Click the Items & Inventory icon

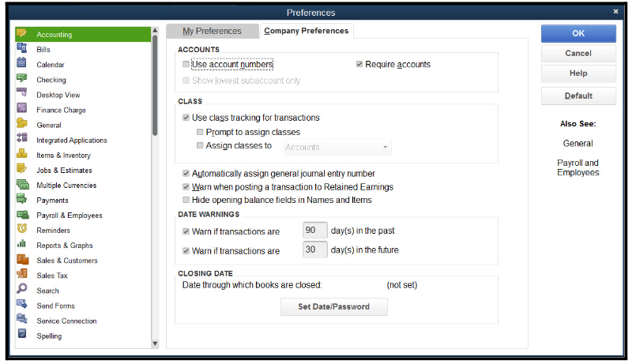tap(22, 155)
